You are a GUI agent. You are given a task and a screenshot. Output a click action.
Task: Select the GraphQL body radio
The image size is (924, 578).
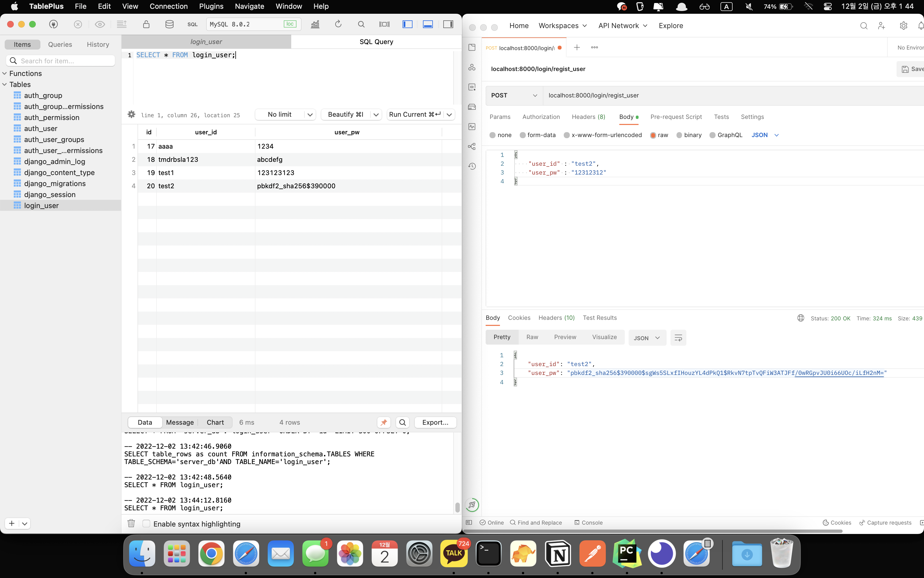click(713, 135)
